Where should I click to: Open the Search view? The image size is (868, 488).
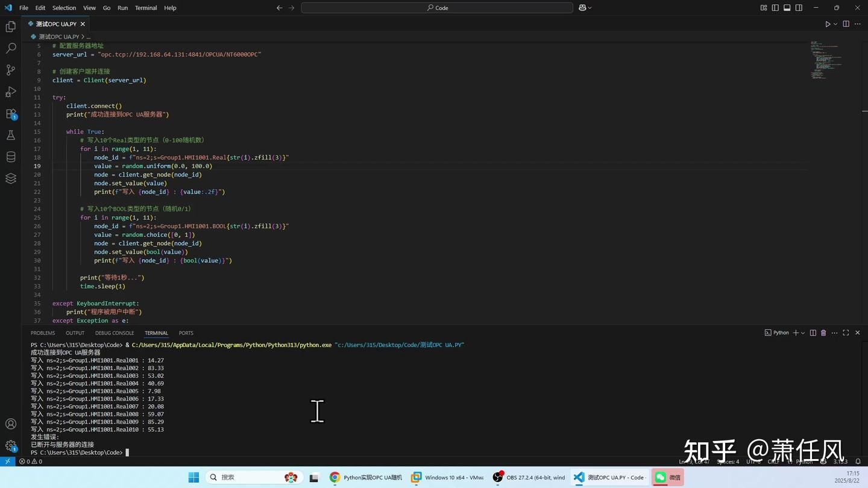10,48
